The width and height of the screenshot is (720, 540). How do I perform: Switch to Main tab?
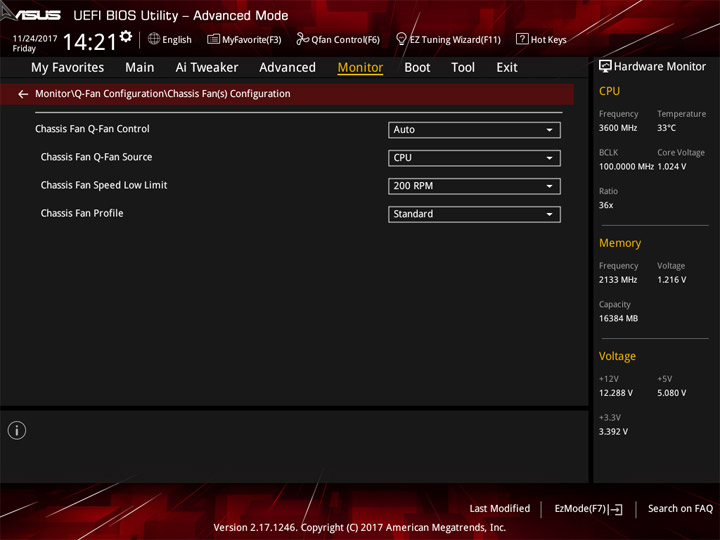[140, 68]
